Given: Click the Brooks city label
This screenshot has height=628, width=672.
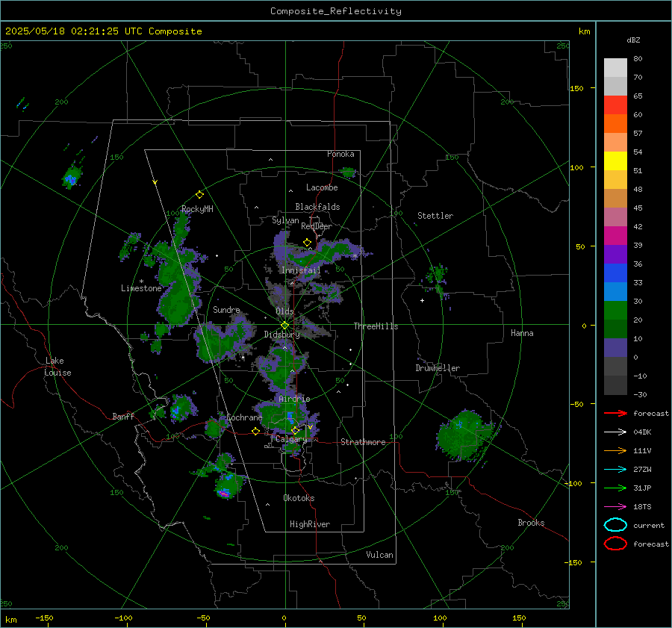Looking at the screenshot, I should tap(531, 523).
